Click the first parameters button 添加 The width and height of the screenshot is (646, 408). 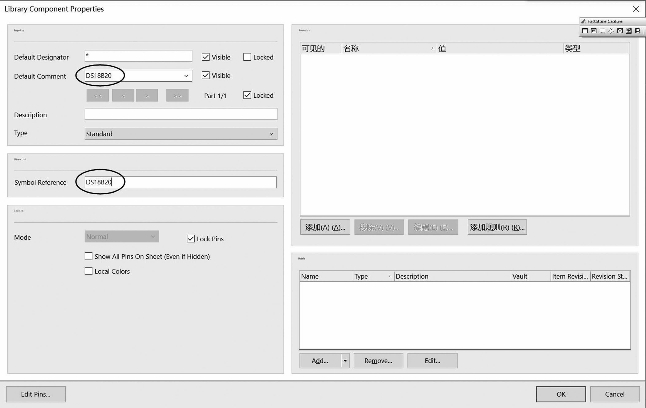tap(325, 227)
